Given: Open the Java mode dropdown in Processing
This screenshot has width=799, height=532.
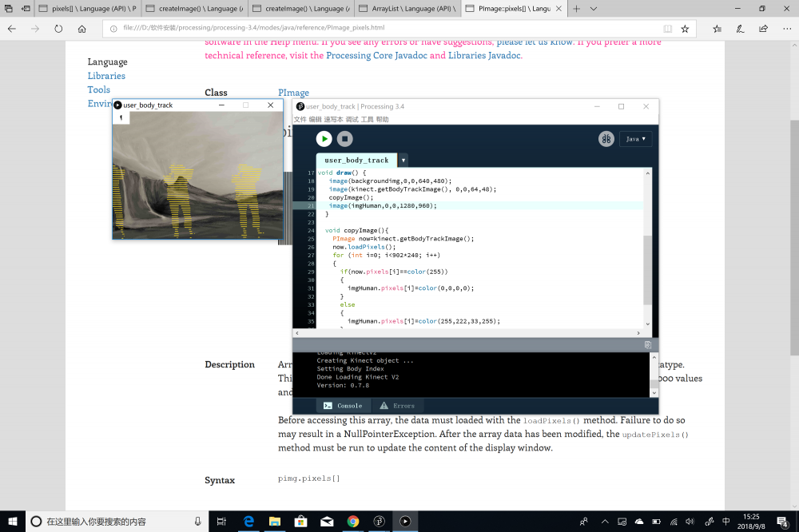Looking at the screenshot, I should click(635, 139).
